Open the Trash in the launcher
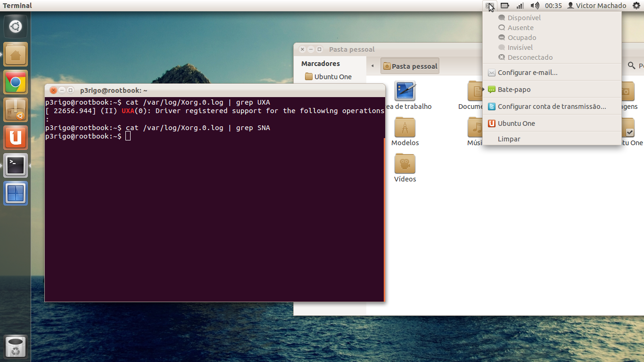Image resolution: width=644 pixels, height=362 pixels. pos(16,347)
